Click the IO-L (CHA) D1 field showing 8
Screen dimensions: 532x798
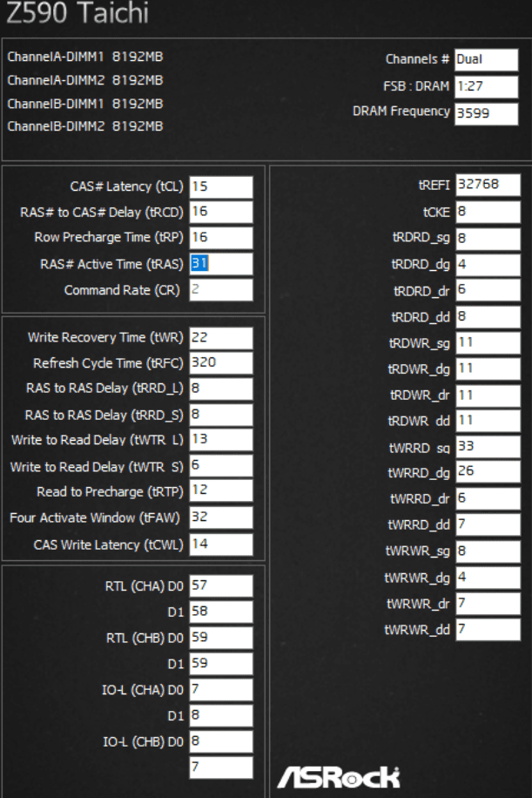pyautogui.click(x=221, y=715)
